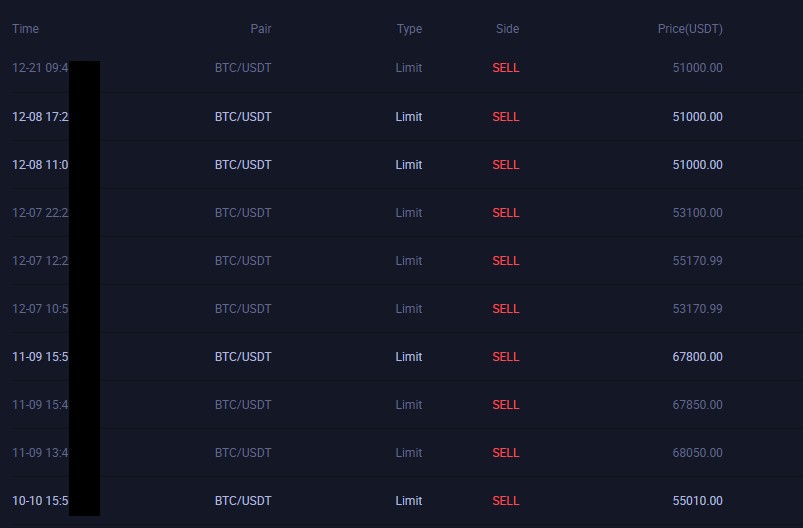The image size is (803, 528).
Task: Click the 11-09 13:4 order timestamp
Action: [40, 453]
